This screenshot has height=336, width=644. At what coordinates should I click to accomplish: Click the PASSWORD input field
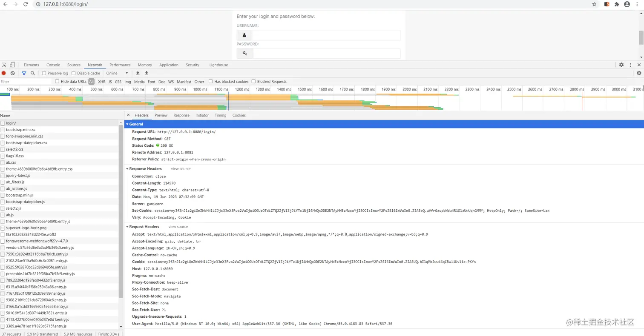327,53
